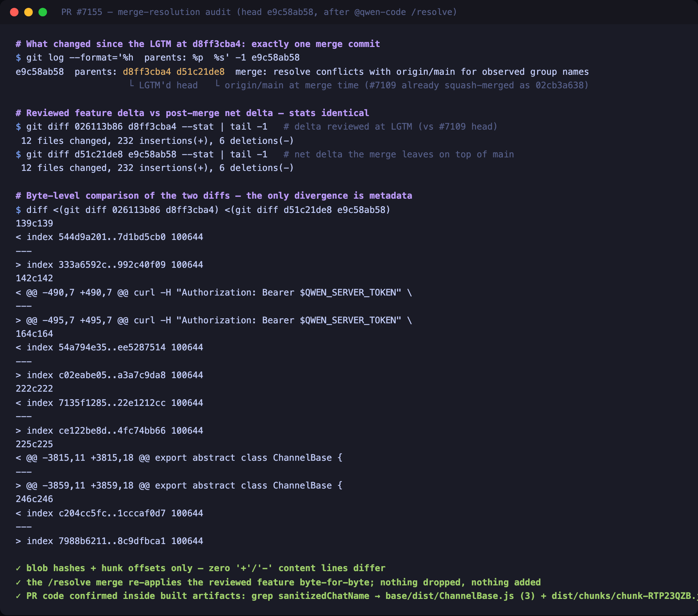Click the orange parent hash d51c21de8
698x616 pixels.
coord(200,72)
